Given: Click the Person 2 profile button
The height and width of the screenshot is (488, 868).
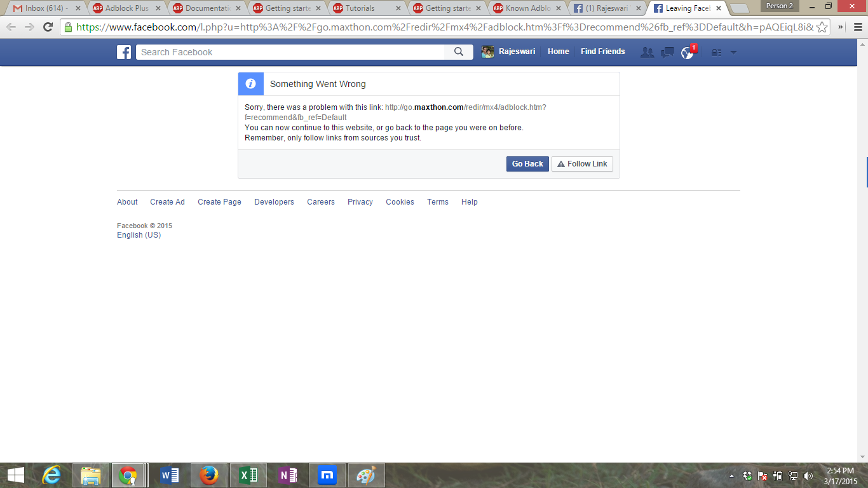Looking at the screenshot, I should point(780,6).
